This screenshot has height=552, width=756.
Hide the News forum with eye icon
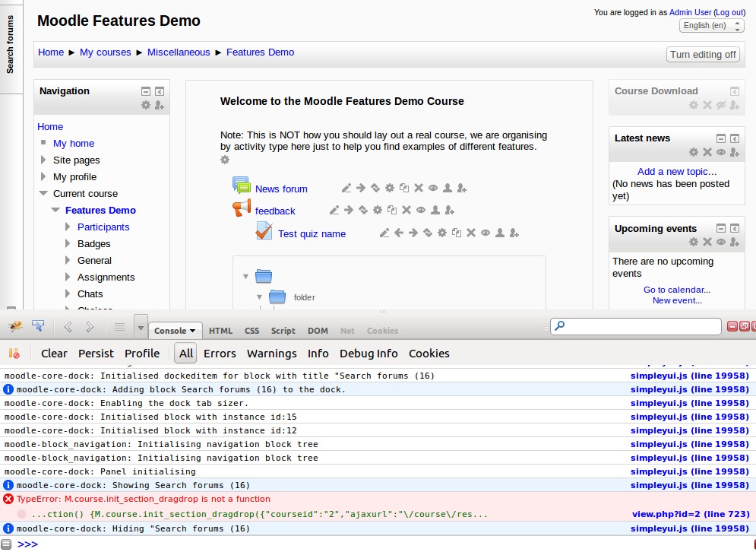coord(433,189)
